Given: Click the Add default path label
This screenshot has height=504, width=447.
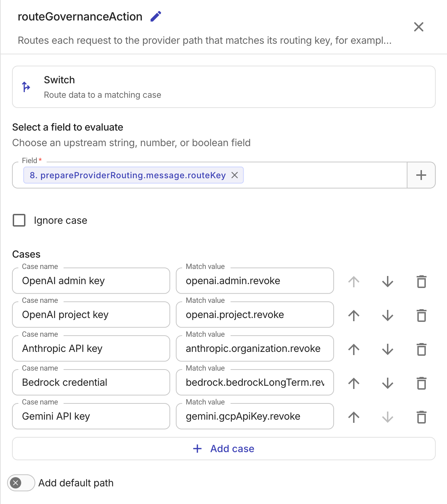Looking at the screenshot, I should 76,483.
